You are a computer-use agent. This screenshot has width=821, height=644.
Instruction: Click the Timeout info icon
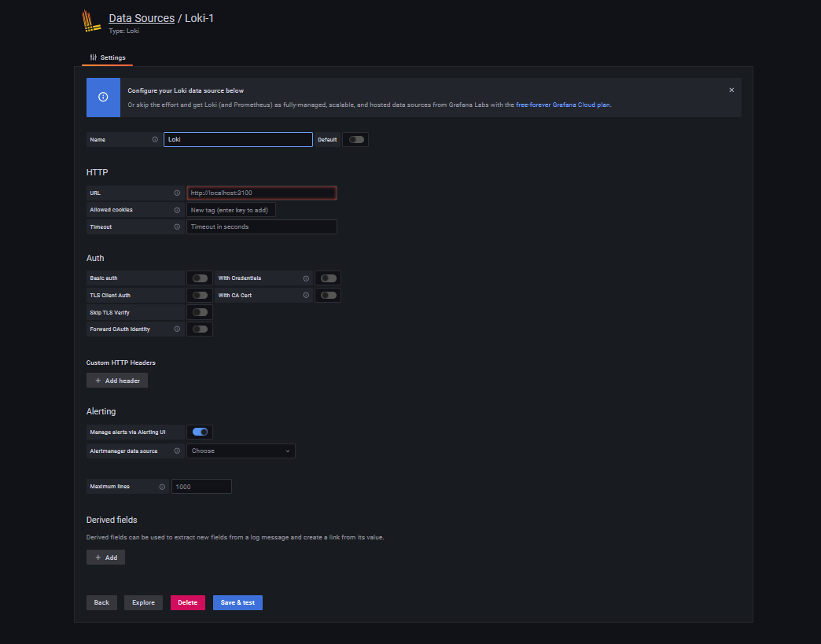pyautogui.click(x=177, y=227)
